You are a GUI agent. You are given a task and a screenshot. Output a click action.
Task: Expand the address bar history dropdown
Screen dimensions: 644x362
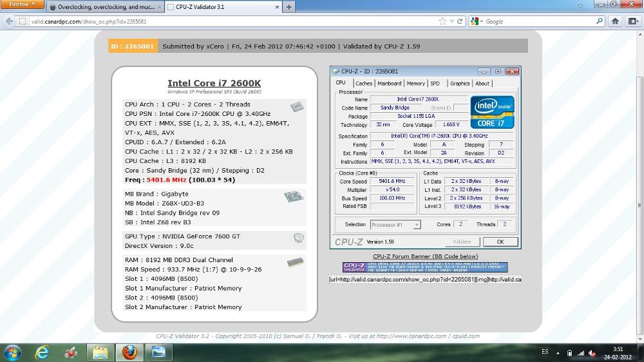[452, 21]
